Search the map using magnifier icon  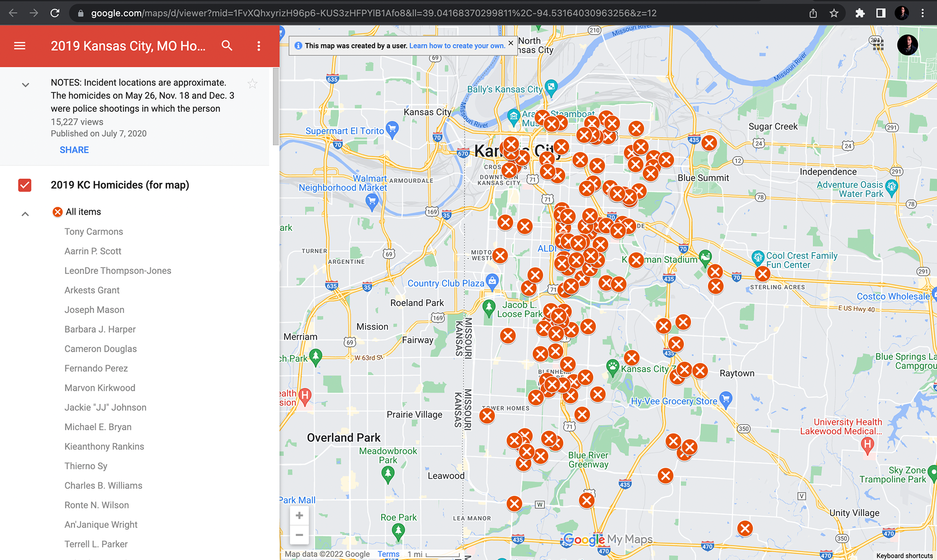(x=227, y=46)
